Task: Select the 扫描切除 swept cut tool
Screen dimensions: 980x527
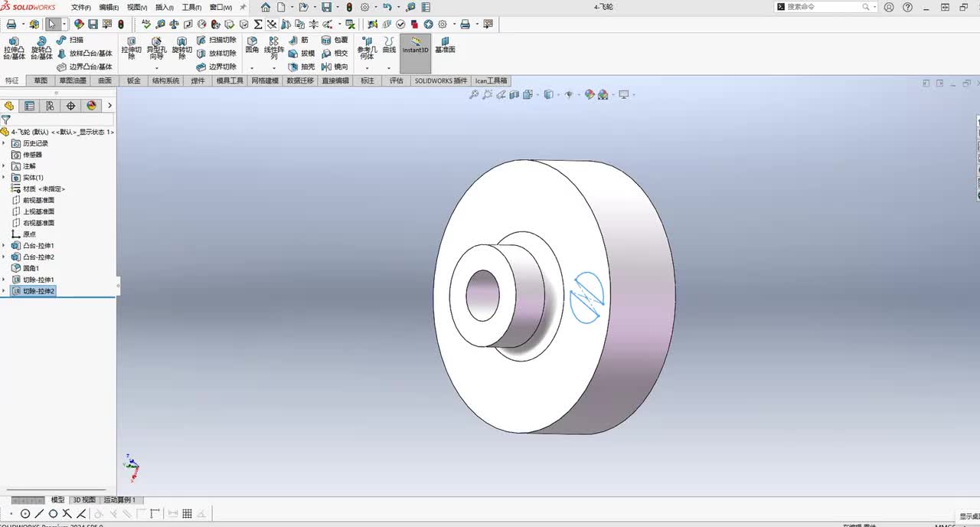Action: [x=217, y=40]
